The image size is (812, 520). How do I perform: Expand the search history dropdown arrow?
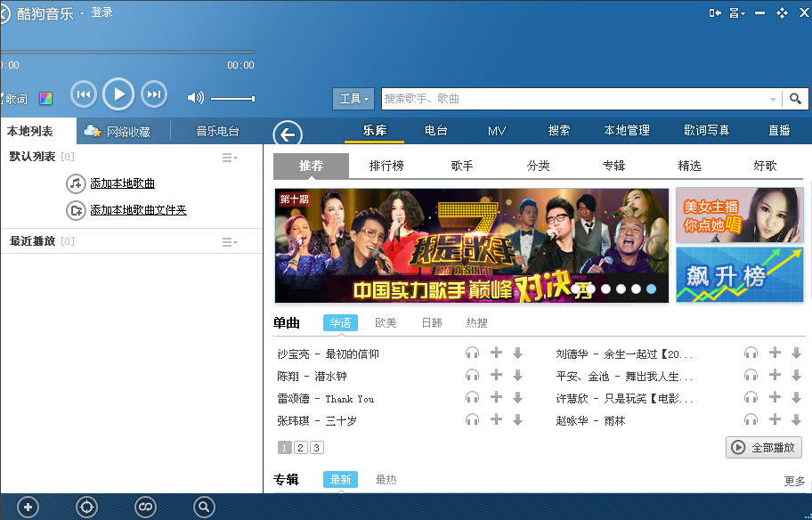(x=773, y=99)
